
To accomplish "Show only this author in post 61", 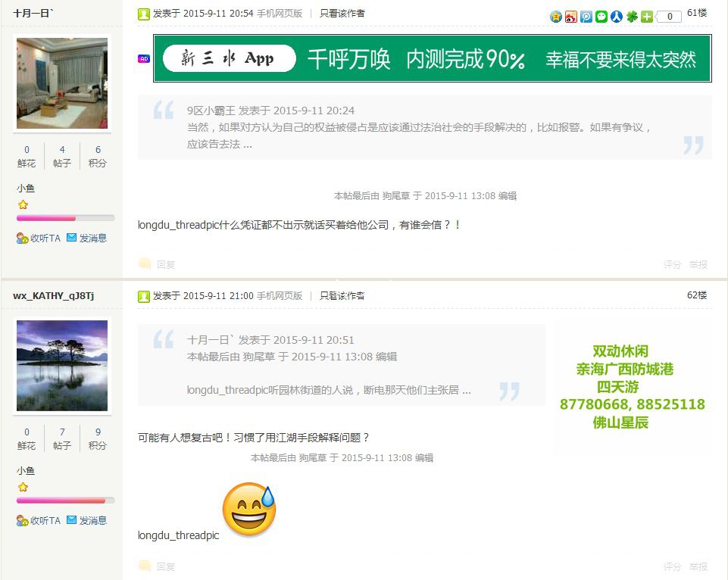I will (x=342, y=13).
